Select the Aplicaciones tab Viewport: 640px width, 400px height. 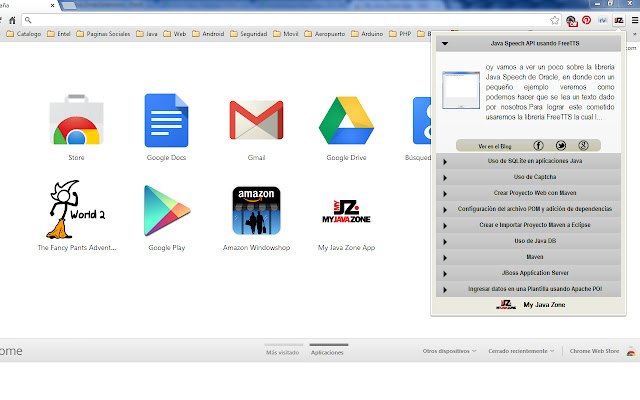(327, 352)
